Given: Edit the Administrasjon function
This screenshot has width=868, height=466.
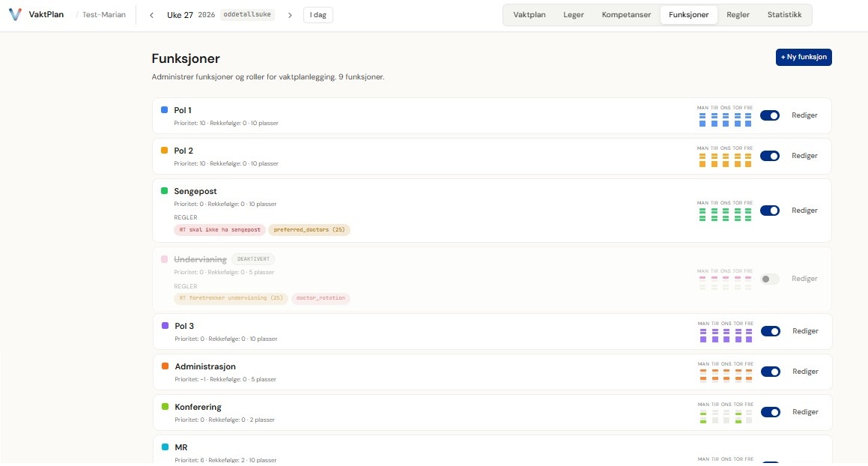Looking at the screenshot, I should click(805, 372).
